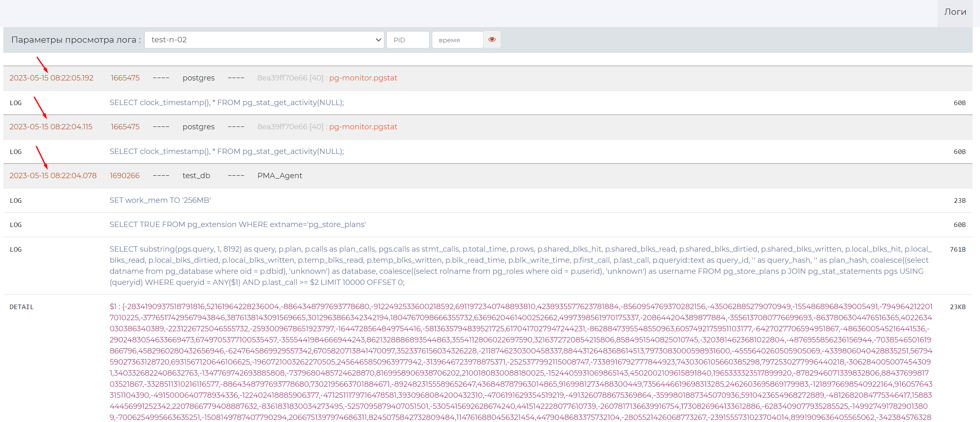Click PID 1665475 in the first log entry
The height and width of the screenshot is (422, 980).
click(125, 78)
